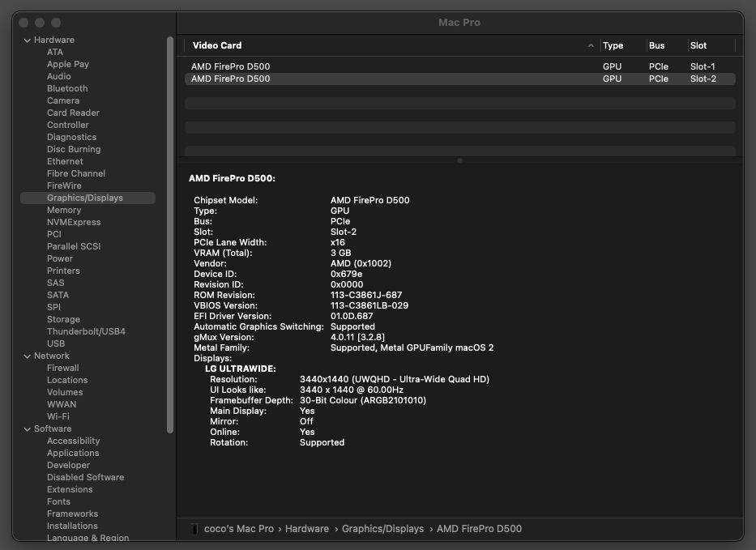This screenshot has width=756, height=550.
Task: Collapse the Network section chevron
Action: click(x=28, y=356)
